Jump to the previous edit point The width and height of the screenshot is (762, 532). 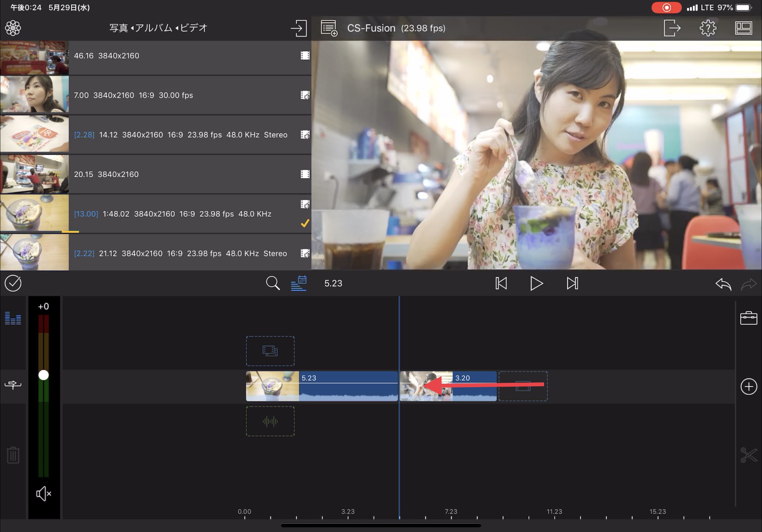[x=501, y=284]
